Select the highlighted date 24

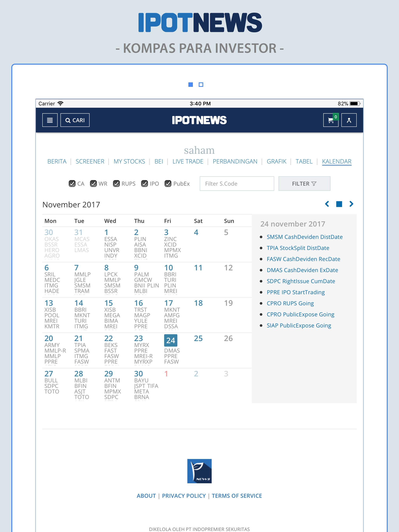click(171, 340)
